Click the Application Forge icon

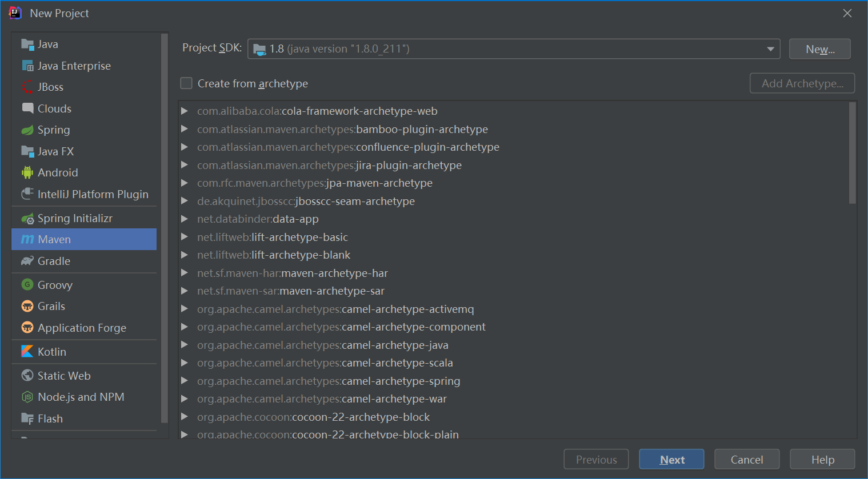point(27,327)
